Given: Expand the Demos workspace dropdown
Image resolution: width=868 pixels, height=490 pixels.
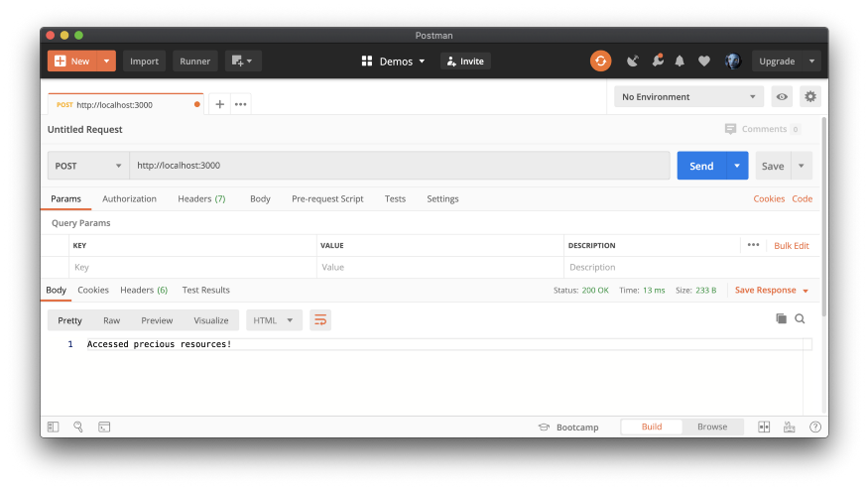Looking at the screenshot, I should tap(422, 61).
